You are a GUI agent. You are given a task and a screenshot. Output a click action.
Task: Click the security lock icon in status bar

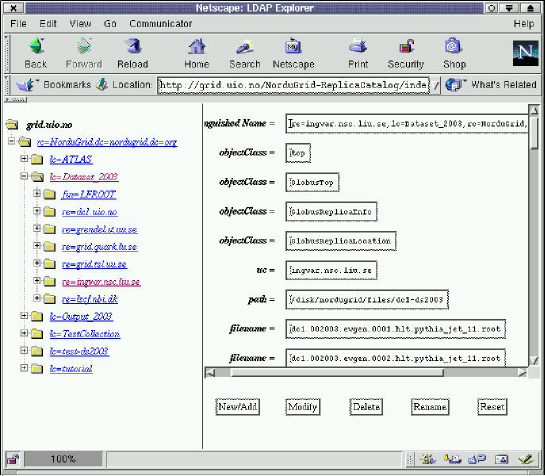13,459
